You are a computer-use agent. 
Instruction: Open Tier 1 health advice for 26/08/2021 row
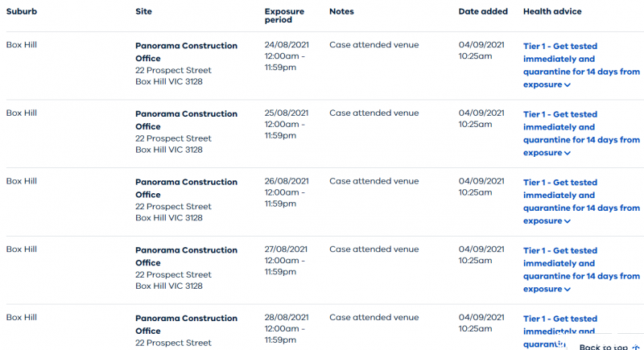coord(581,201)
